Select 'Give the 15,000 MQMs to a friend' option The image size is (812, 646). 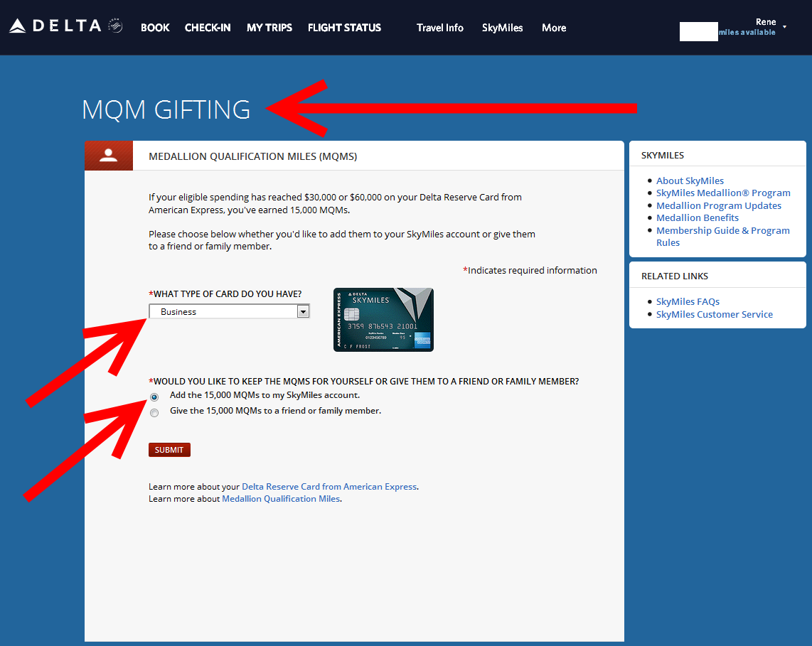[x=154, y=413]
